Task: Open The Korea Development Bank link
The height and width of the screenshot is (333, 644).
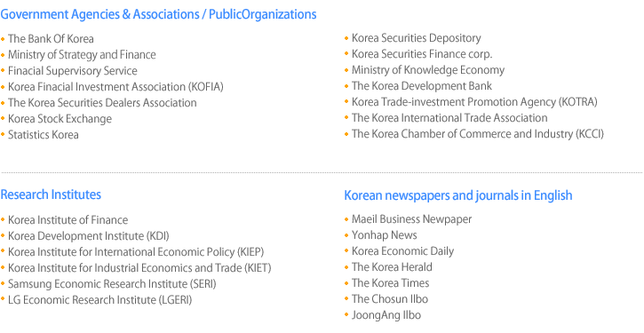Action: pos(422,86)
